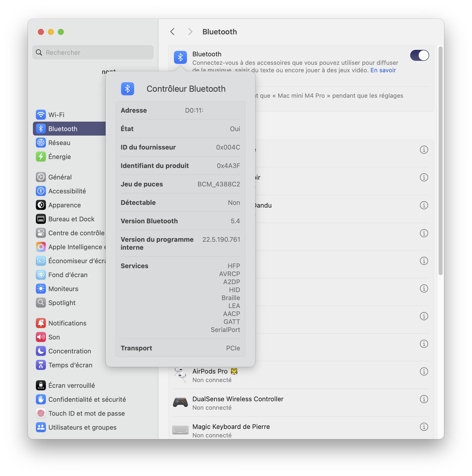Image resolution: width=472 pixels, height=476 pixels.
Task: Click the Moniteurs sun icon
Action: point(41,289)
